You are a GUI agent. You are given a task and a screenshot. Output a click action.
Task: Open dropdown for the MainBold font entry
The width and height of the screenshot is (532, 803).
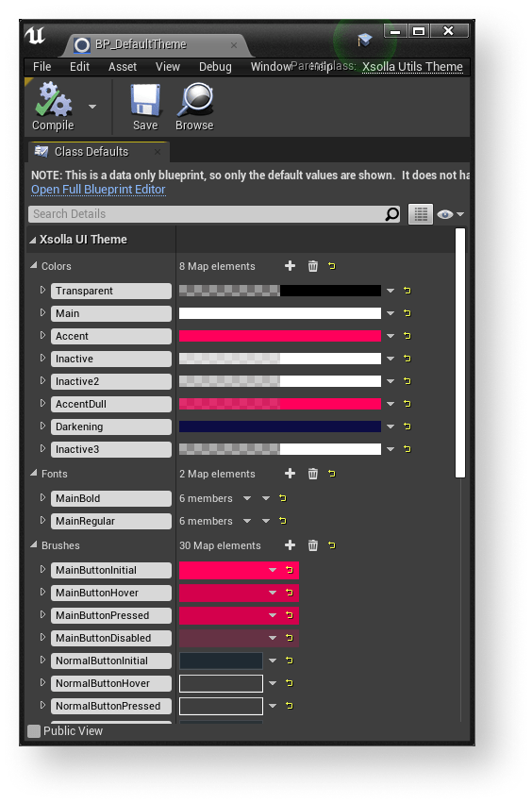pyautogui.click(x=247, y=498)
